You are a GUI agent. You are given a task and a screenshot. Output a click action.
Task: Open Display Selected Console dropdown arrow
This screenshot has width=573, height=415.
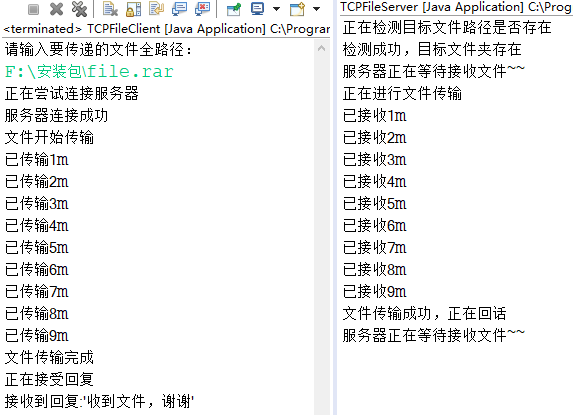(x=277, y=9)
